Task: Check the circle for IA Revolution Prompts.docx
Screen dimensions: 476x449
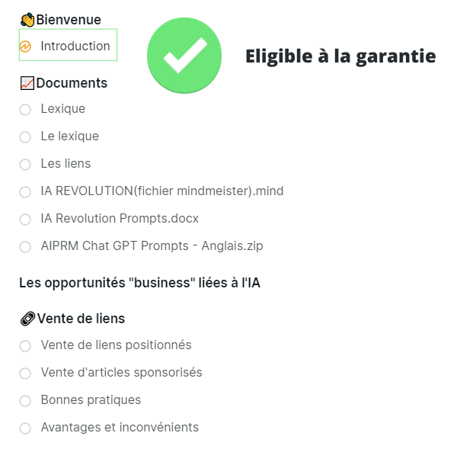Action: click(x=25, y=220)
